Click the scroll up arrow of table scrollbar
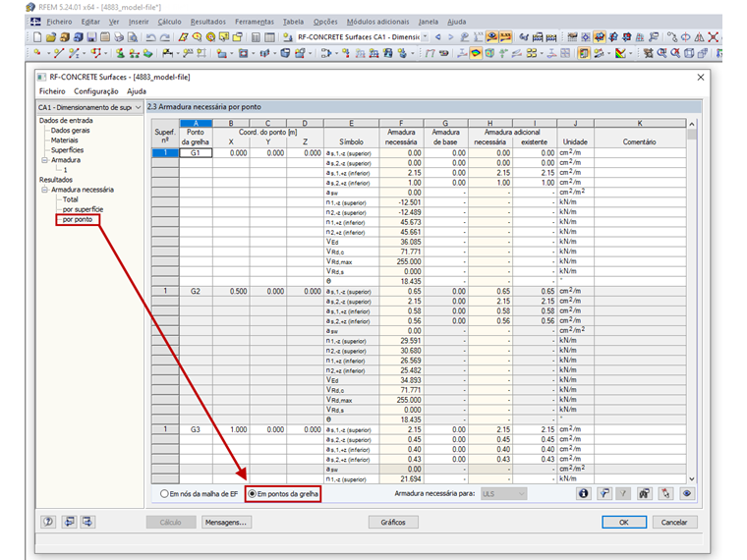The height and width of the screenshot is (560, 747). [x=692, y=124]
